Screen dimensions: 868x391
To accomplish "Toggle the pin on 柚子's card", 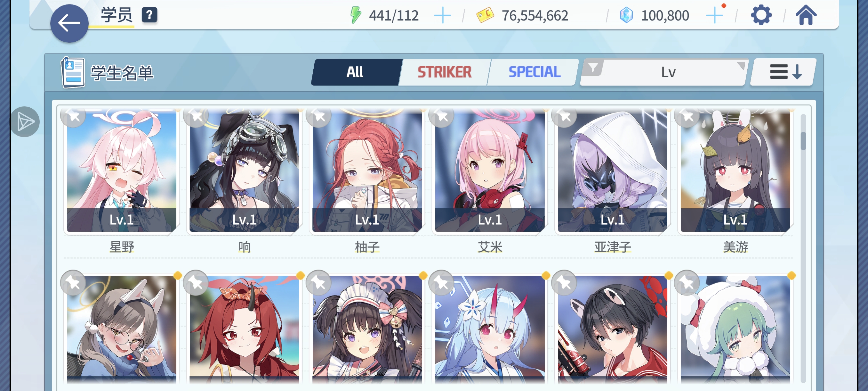I will click(319, 116).
